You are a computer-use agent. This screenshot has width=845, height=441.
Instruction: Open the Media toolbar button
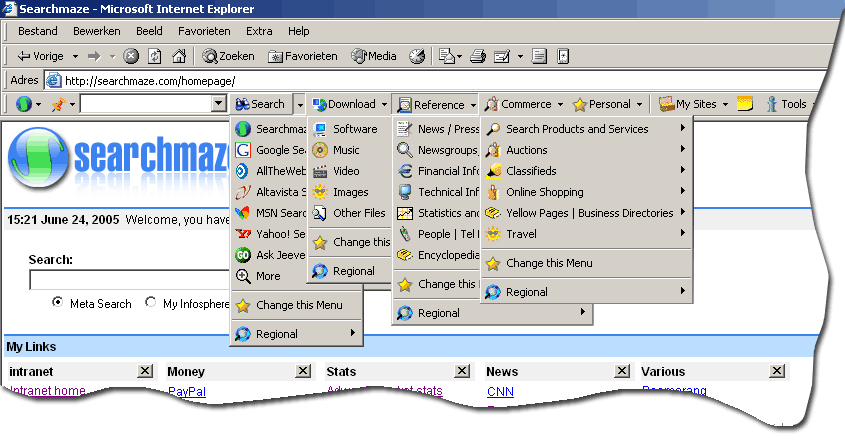click(374, 56)
